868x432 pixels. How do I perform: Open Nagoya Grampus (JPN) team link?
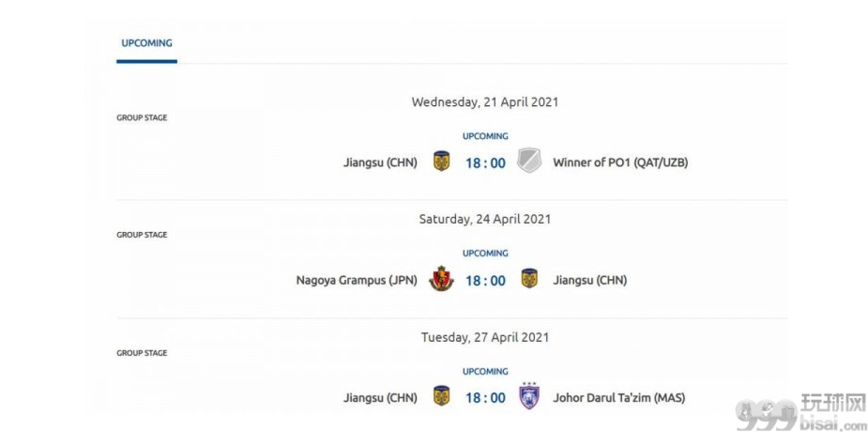pyautogui.click(x=357, y=280)
